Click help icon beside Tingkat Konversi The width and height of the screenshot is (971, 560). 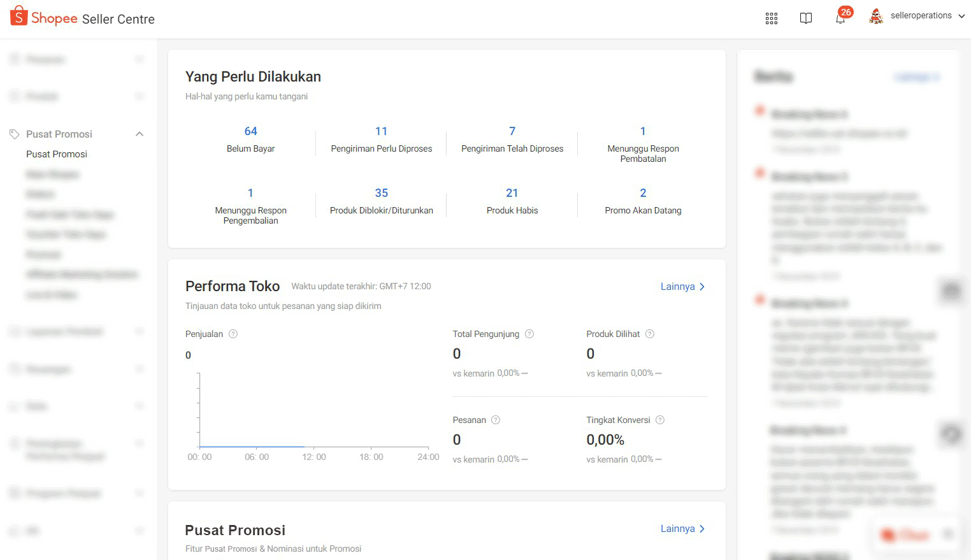point(660,420)
